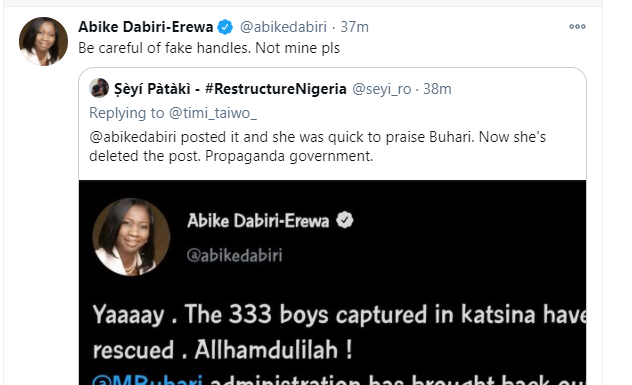The image size is (632, 385).
Task: Open the @abikedabiri handle in tweet header
Action: [283, 27]
